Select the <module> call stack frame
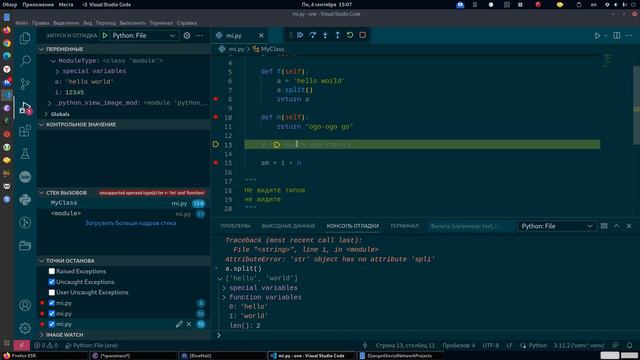The width and height of the screenshot is (640, 360). tap(124, 213)
